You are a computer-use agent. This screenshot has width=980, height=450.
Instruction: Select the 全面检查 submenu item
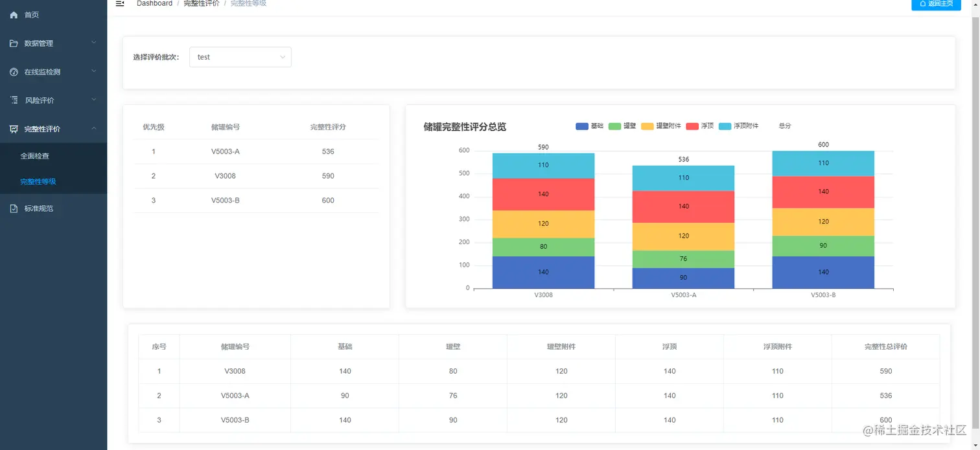point(53,156)
